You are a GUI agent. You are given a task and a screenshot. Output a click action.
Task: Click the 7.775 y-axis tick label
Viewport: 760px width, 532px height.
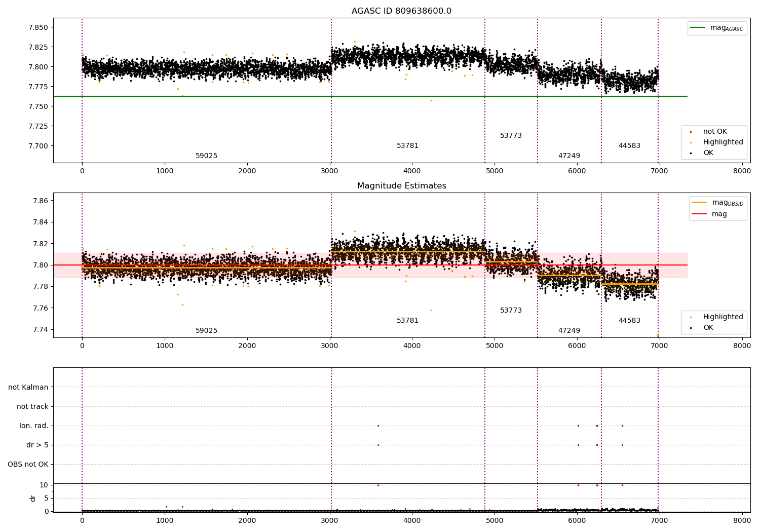pos(38,87)
